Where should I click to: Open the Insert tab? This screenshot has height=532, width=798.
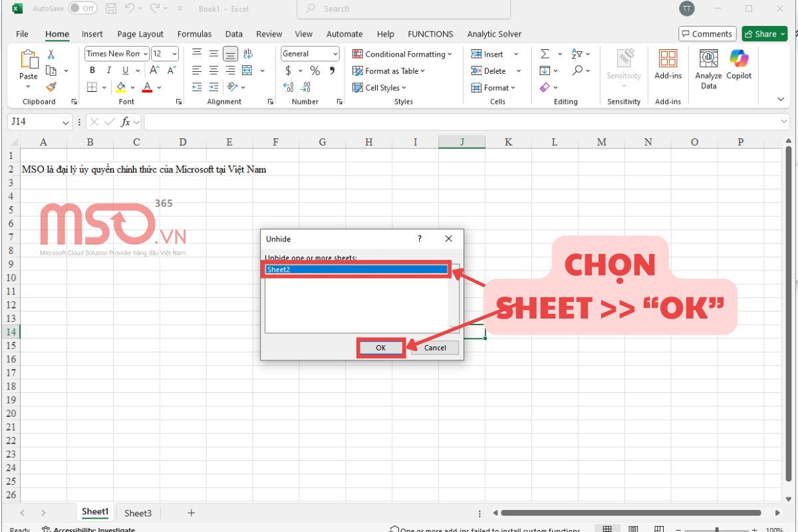92,34
